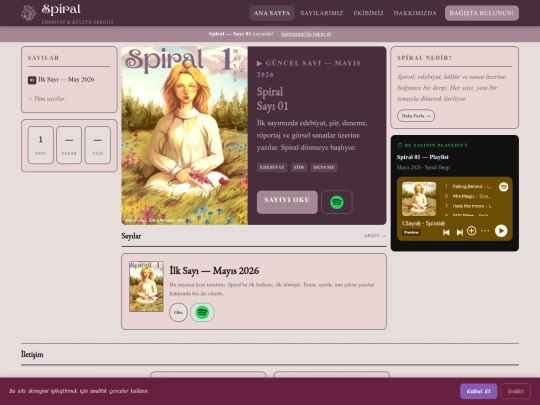Click the İlk Sayı — Mayıs 2026 title
This screenshot has height=405, width=540.
click(x=214, y=271)
